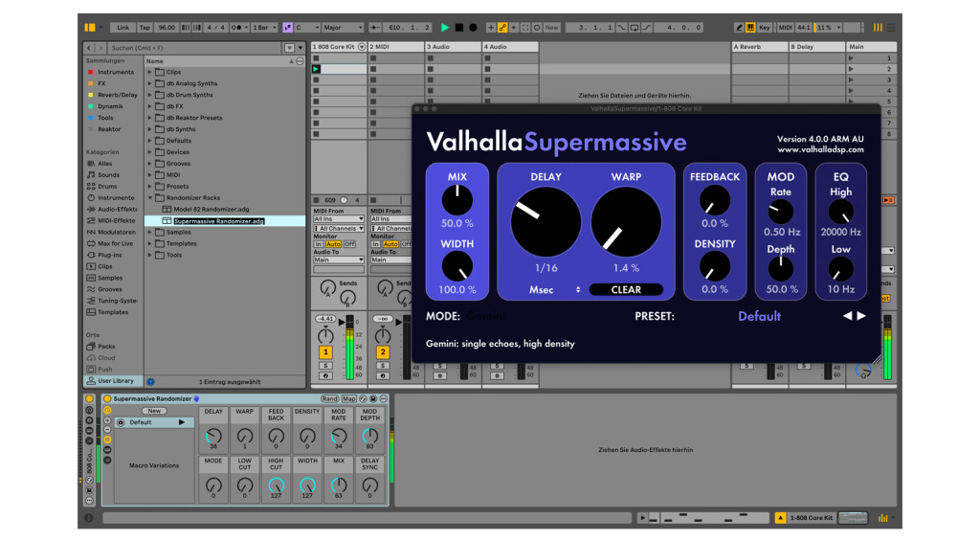Screen dimensions: 980x541
Task: Open the Drums category in browser
Action: tap(107, 187)
